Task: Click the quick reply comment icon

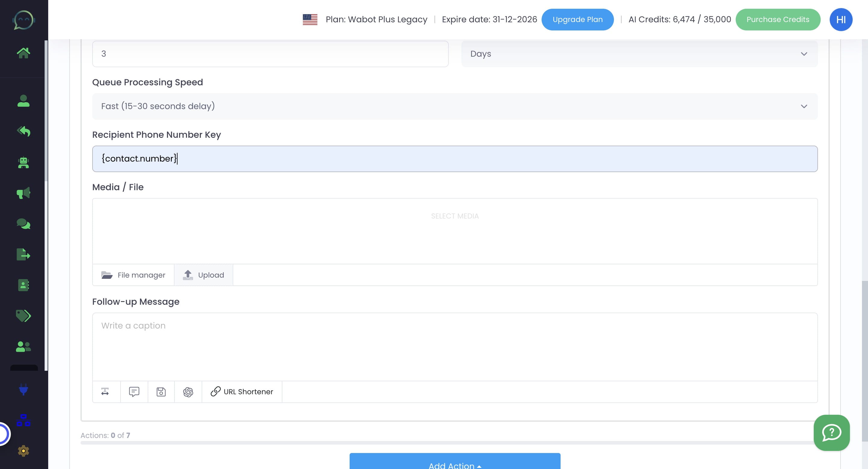Action: pos(134,392)
